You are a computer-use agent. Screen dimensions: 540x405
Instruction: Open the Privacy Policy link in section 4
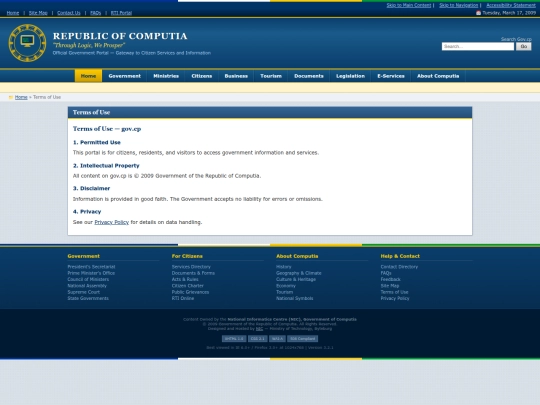112,222
